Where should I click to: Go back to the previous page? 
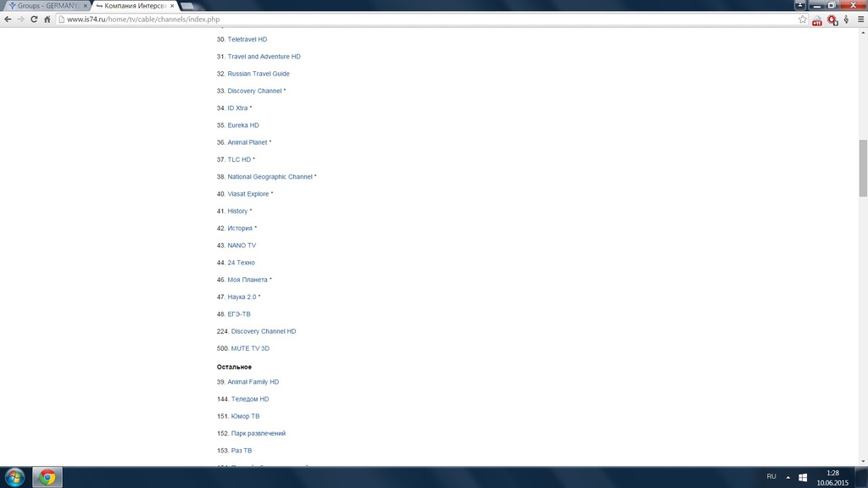pyautogui.click(x=8, y=19)
